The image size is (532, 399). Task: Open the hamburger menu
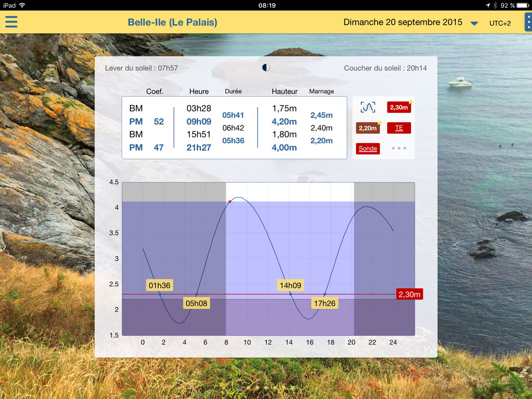tap(11, 22)
